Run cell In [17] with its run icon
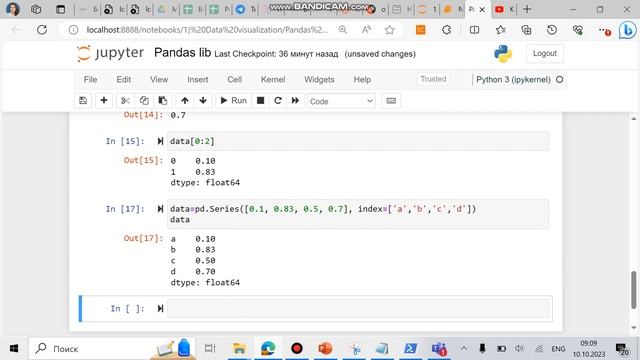The width and height of the screenshot is (640, 360). click(x=160, y=209)
